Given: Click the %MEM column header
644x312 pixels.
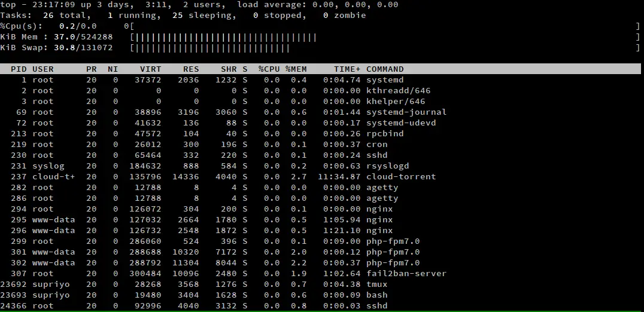Looking at the screenshot, I should [x=296, y=69].
